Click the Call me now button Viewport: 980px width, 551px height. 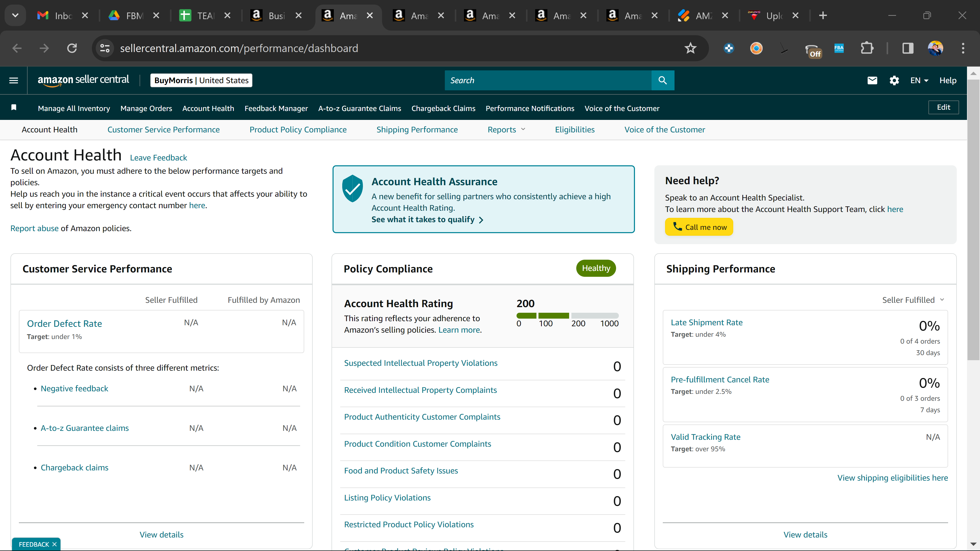click(699, 227)
